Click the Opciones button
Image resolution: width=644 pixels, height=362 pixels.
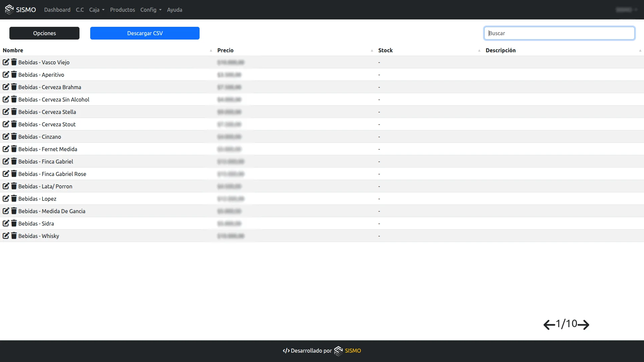44,33
